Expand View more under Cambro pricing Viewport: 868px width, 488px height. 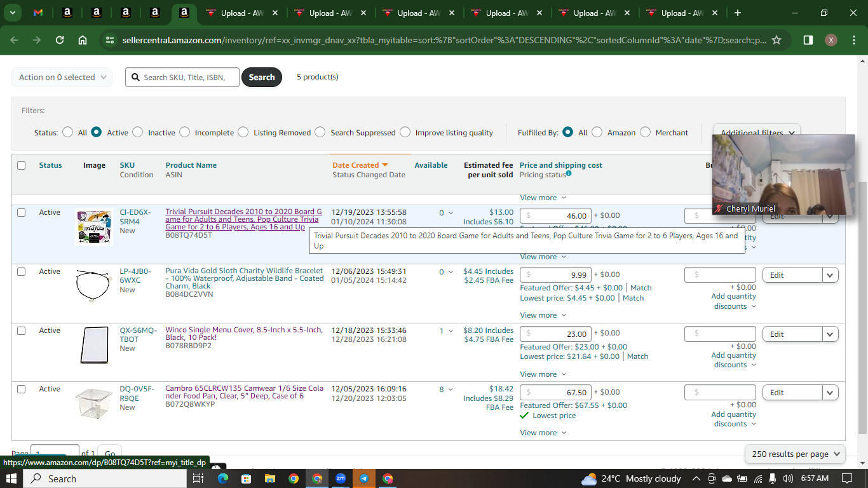pos(543,433)
